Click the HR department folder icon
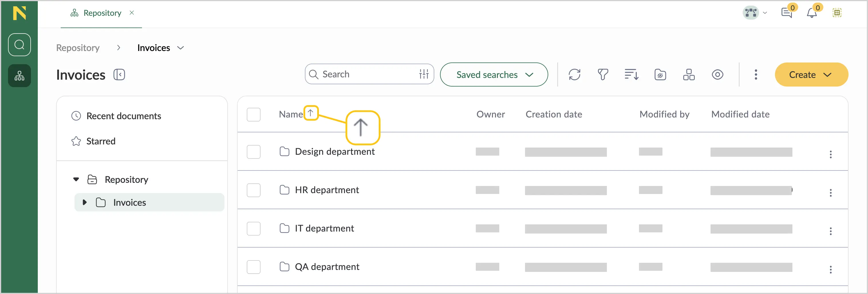 [x=284, y=190]
